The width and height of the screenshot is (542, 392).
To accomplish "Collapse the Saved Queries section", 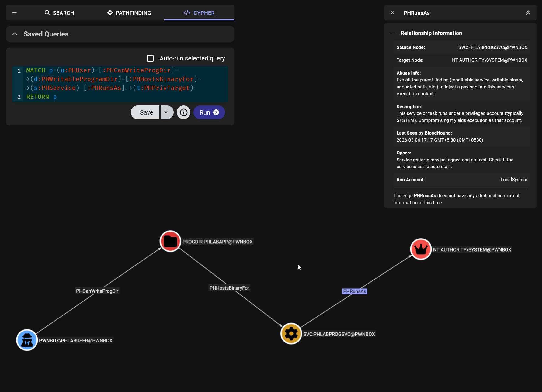I will coord(15,34).
